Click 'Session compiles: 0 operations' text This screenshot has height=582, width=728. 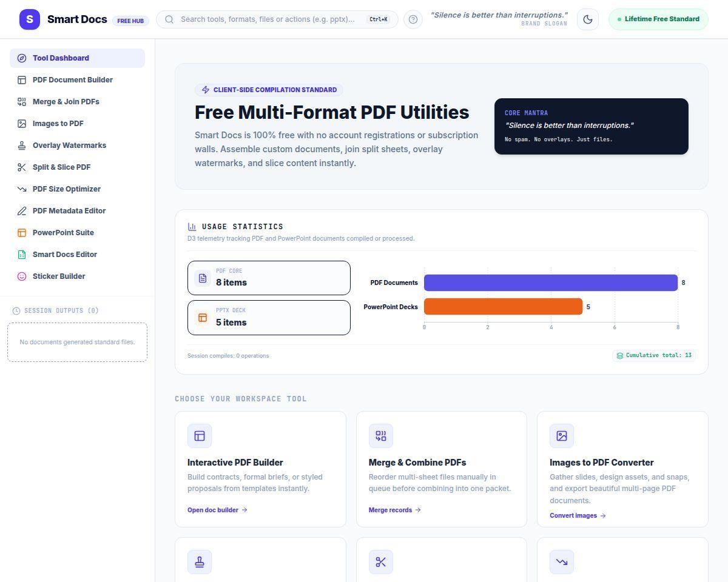point(228,356)
